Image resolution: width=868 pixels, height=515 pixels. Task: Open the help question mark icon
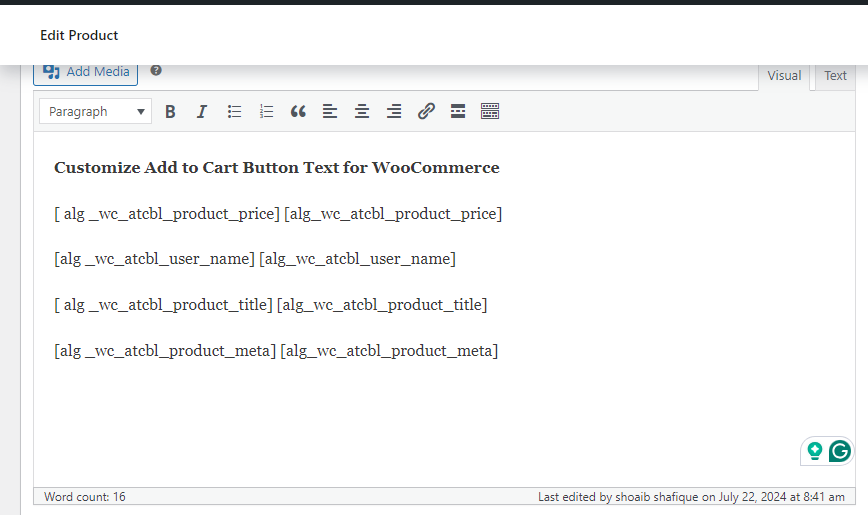click(156, 70)
